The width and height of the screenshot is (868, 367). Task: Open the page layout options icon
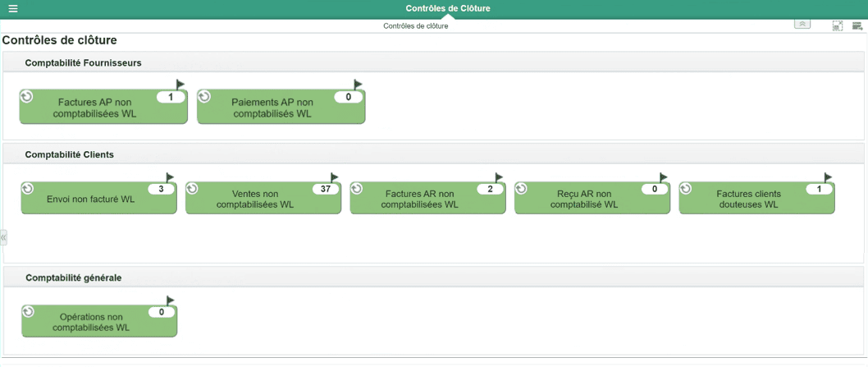pos(857,25)
